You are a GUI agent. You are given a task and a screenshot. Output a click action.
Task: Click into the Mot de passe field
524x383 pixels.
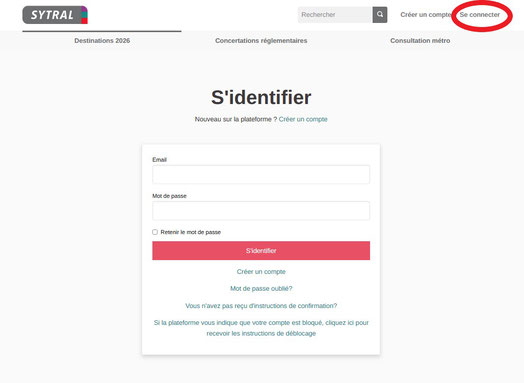click(261, 211)
